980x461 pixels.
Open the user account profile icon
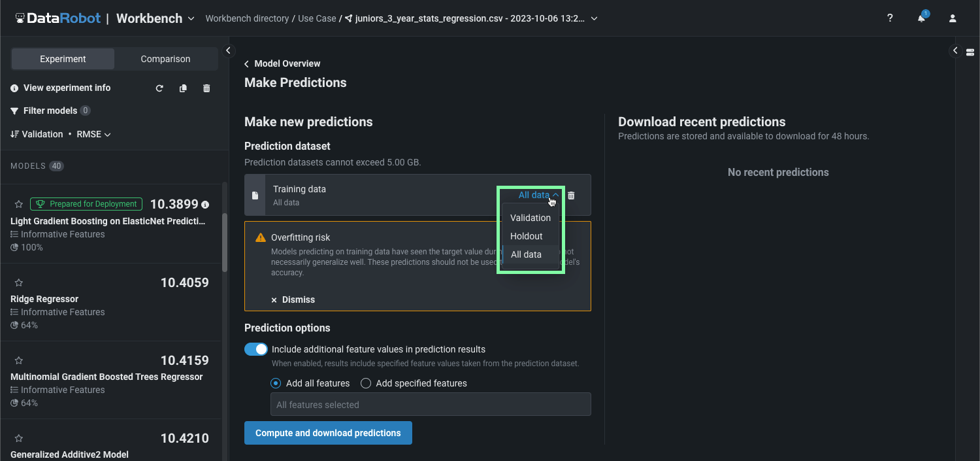(953, 18)
